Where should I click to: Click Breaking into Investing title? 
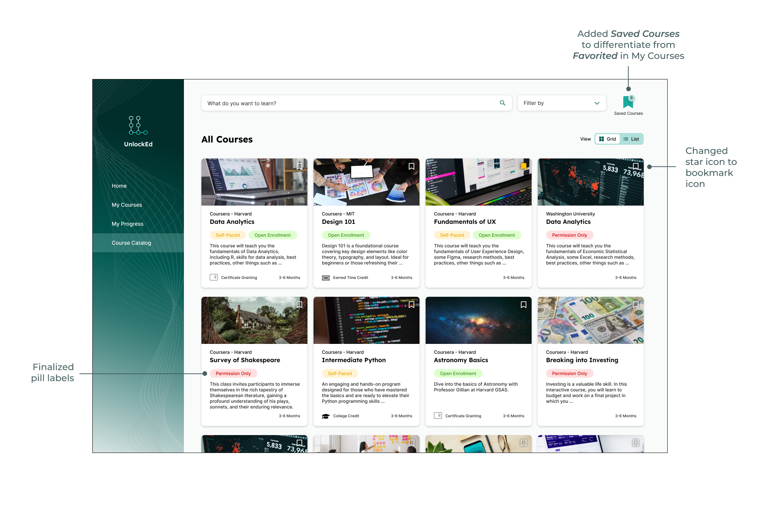(x=582, y=360)
